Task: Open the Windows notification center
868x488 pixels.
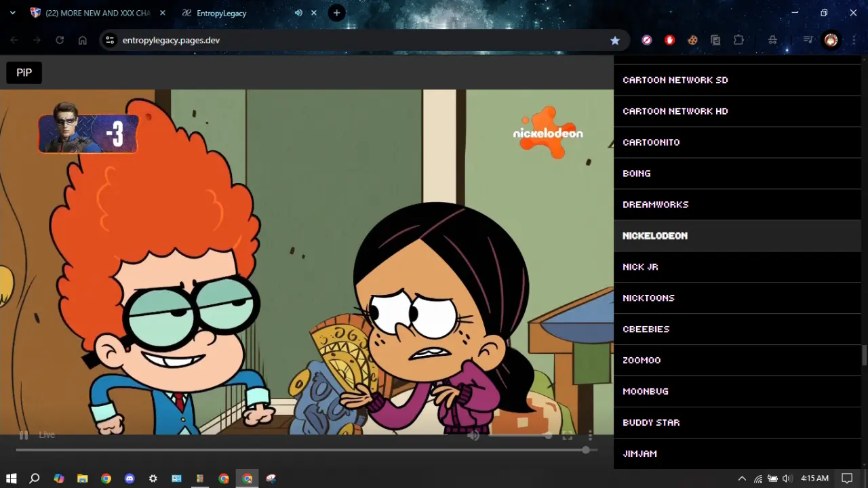Action: click(x=847, y=479)
